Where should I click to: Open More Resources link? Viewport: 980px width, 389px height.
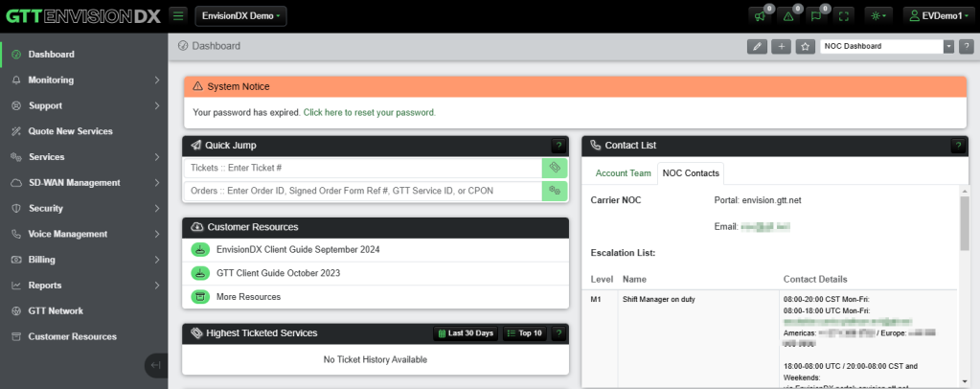pyautogui.click(x=248, y=297)
